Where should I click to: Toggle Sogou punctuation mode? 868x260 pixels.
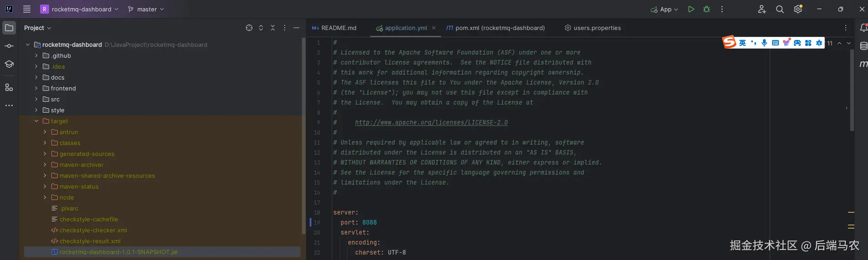pyautogui.click(x=753, y=43)
